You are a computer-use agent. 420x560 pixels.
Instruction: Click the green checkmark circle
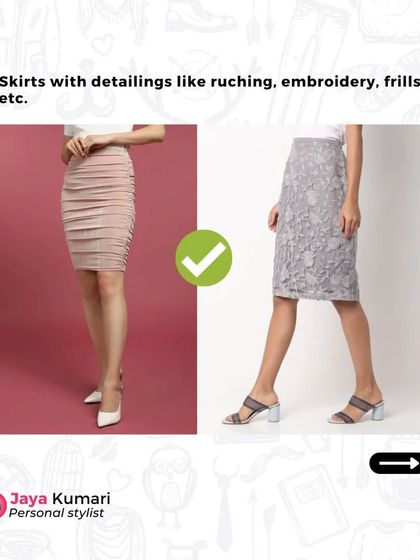[x=204, y=258]
